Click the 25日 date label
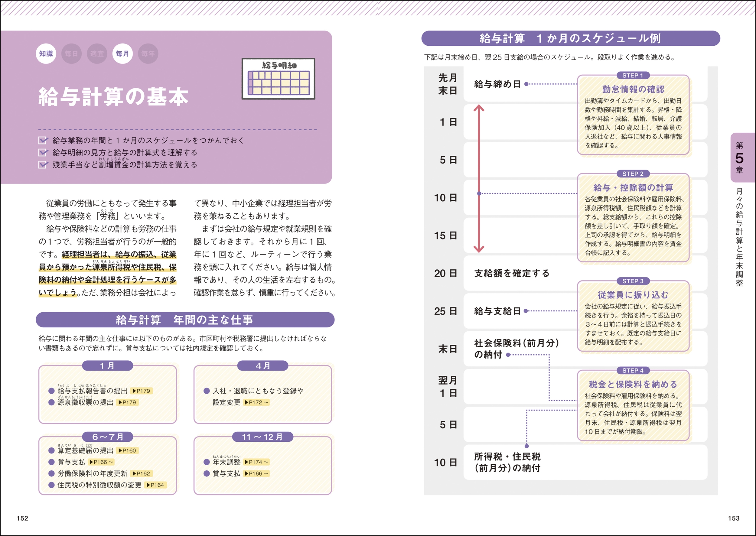 [446, 311]
